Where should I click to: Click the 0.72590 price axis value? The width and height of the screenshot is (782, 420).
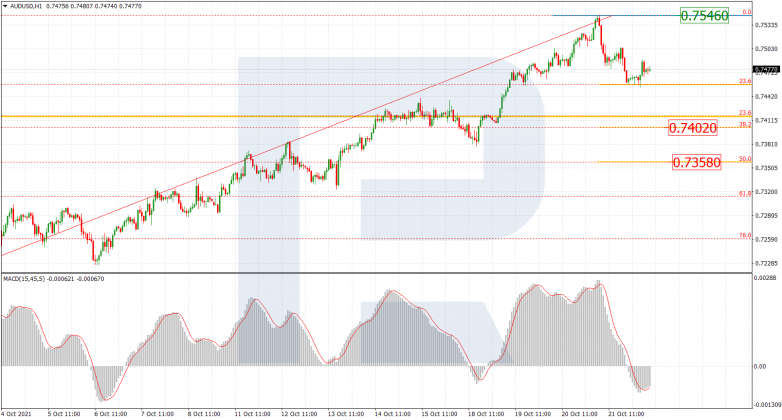[767, 239]
